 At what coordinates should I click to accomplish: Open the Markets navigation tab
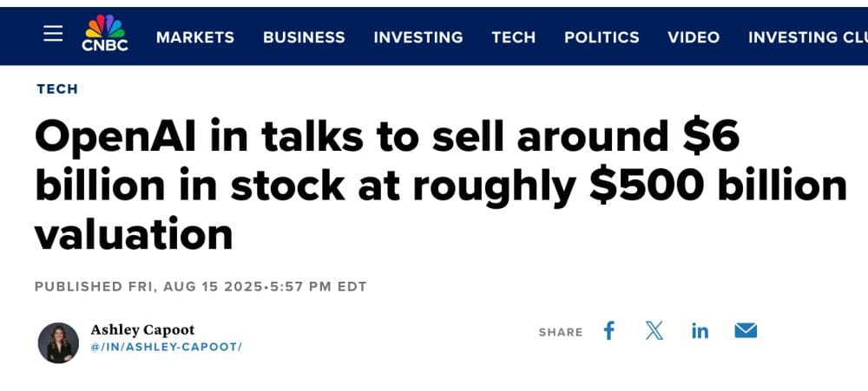[x=195, y=37]
